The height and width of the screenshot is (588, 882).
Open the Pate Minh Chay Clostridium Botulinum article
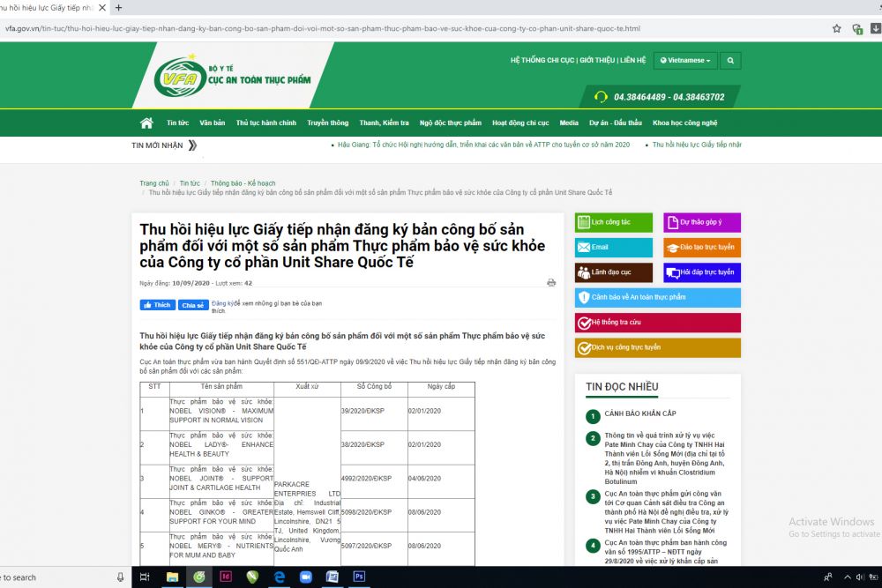coord(665,458)
